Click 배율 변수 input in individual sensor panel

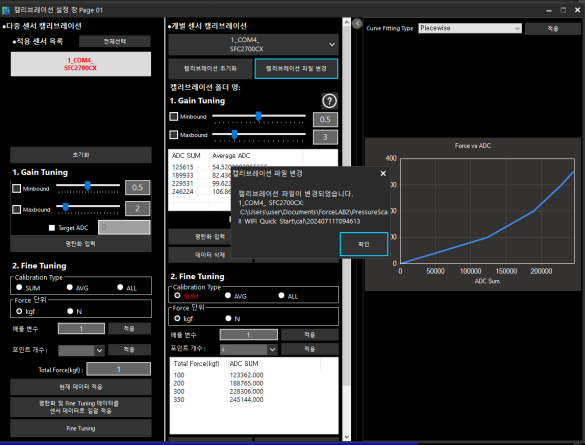[x=248, y=335]
